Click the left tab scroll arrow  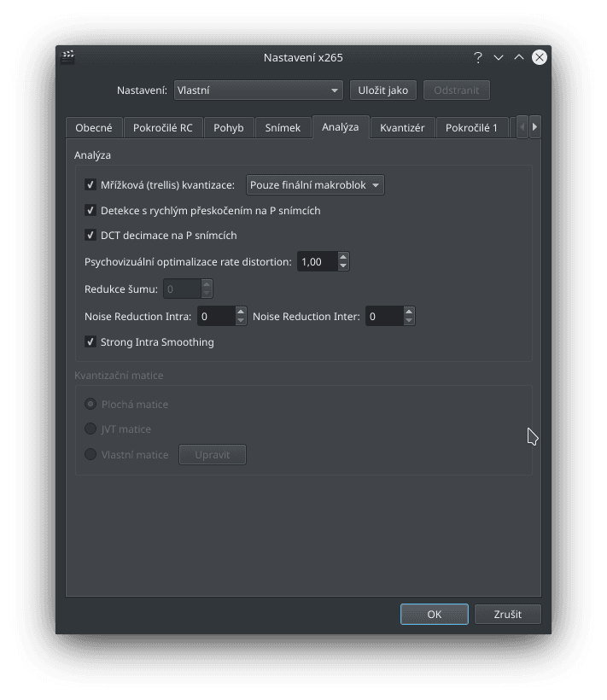[x=522, y=126]
